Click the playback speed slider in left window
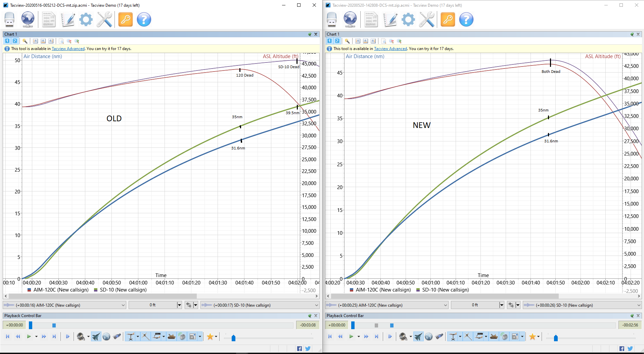 [233, 338]
